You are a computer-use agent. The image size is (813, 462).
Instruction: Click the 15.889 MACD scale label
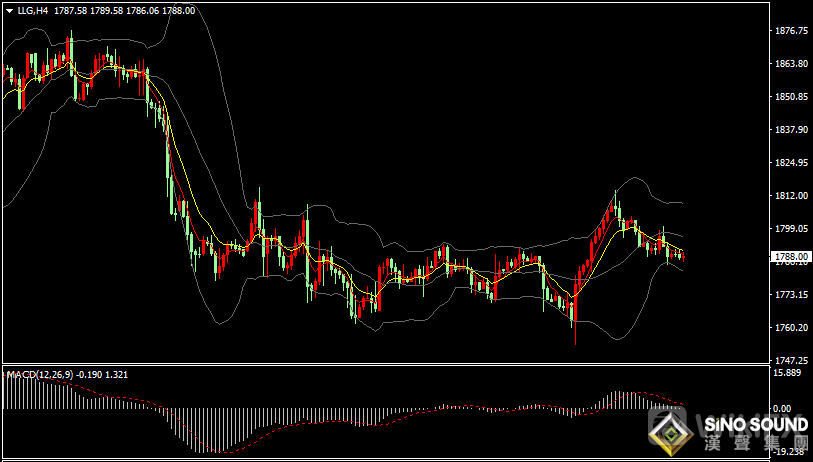(790, 373)
